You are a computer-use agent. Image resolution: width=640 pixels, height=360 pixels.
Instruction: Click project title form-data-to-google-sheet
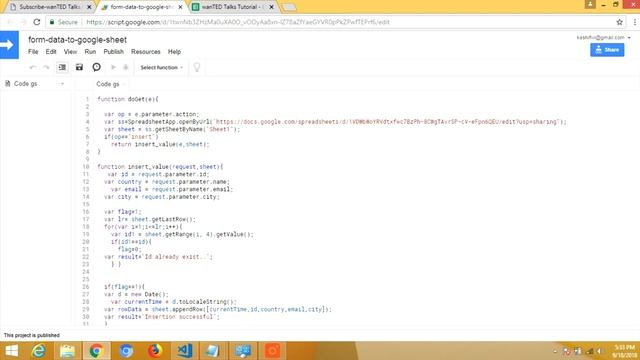78,40
